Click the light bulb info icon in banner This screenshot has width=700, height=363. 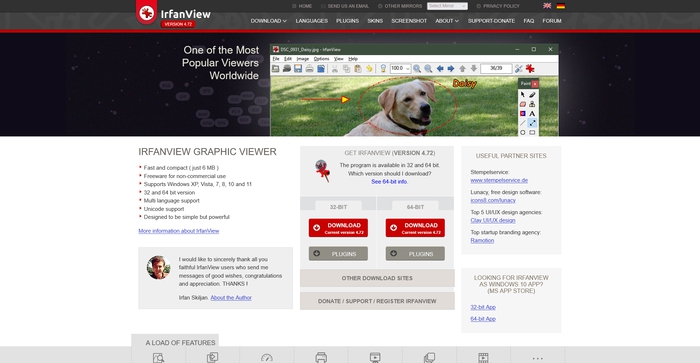[x=383, y=68]
